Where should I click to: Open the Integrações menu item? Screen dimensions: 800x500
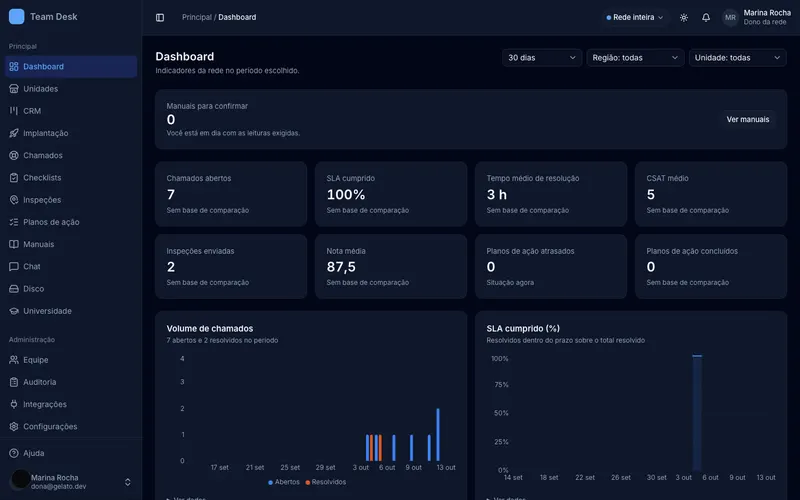71,404
